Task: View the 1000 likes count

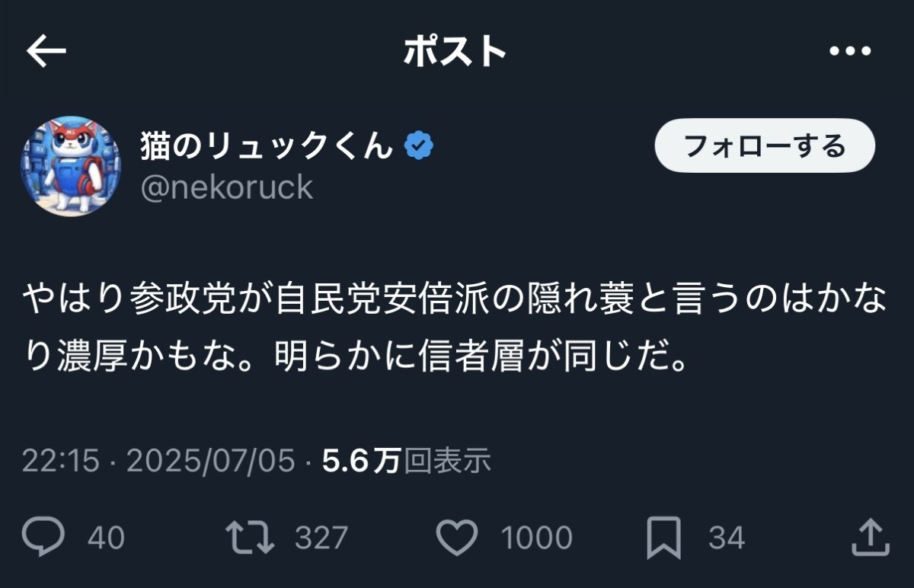Action: tap(536, 538)
